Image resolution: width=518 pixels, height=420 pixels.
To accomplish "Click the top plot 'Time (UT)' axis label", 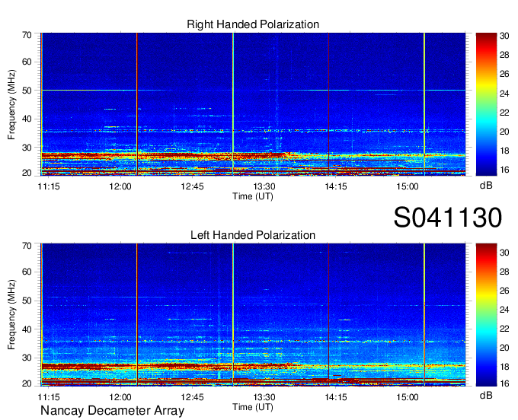I will [253, 196].
